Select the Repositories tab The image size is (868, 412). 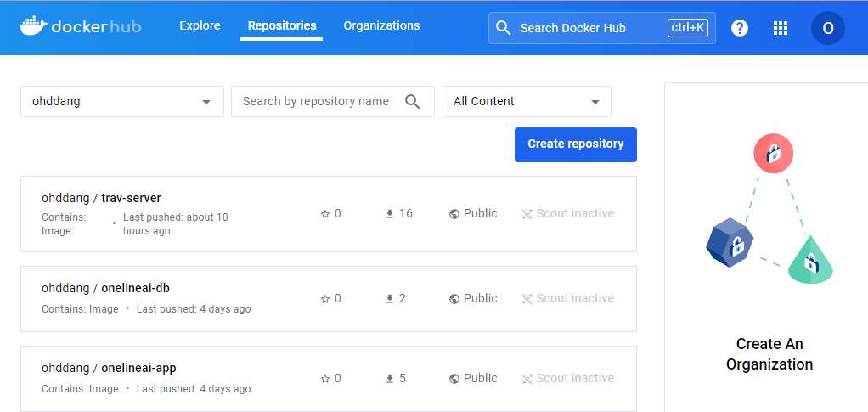click(x=282, y=26)
